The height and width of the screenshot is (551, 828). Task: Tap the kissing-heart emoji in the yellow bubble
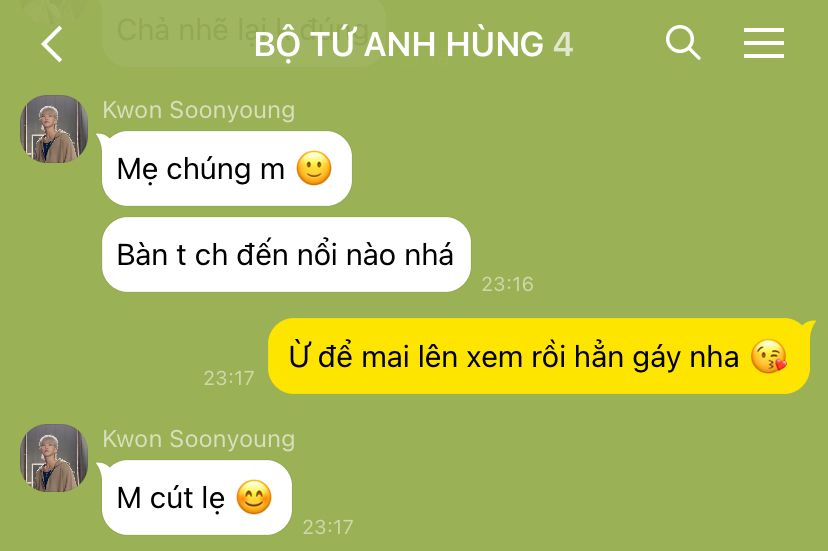(x=769, y=357)
